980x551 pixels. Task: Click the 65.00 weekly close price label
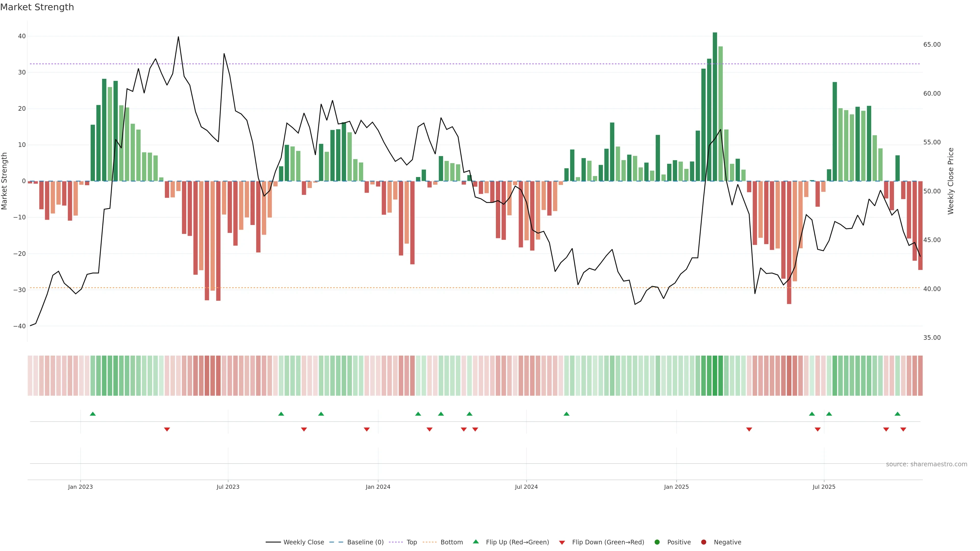tap(932, 44)
